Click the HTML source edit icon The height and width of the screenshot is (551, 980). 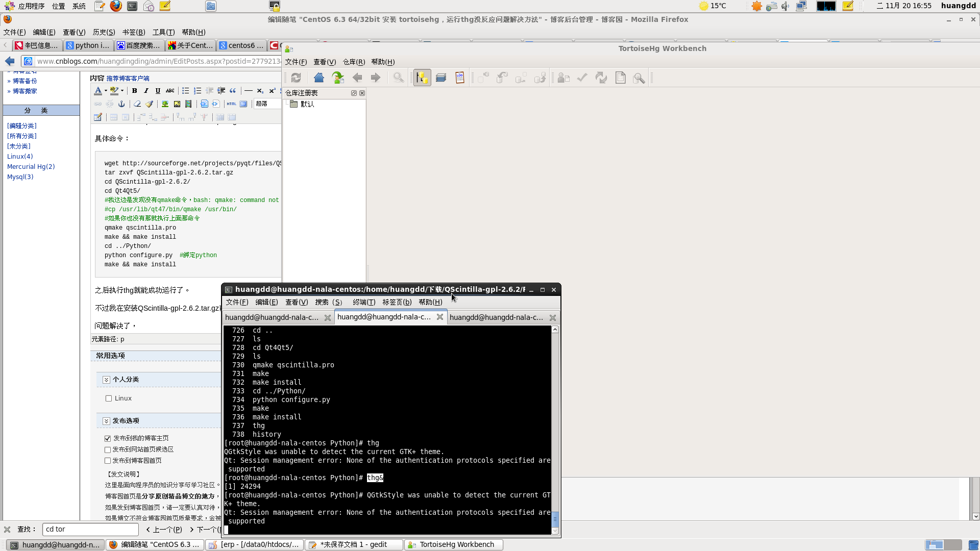(x=232, y=104)
